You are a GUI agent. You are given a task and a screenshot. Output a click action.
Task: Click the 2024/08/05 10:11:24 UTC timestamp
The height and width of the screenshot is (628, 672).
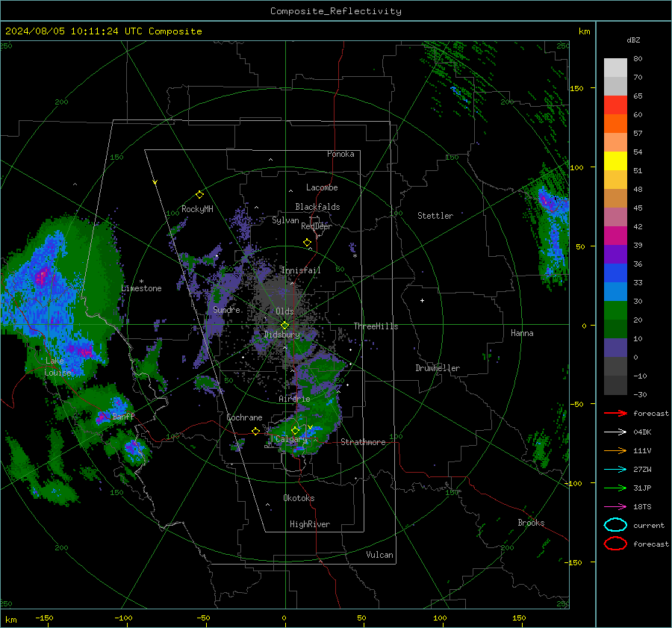click(103, 31)
